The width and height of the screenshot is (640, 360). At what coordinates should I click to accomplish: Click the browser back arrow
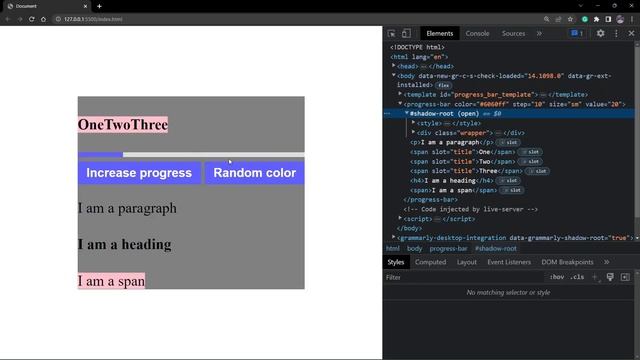7,19
